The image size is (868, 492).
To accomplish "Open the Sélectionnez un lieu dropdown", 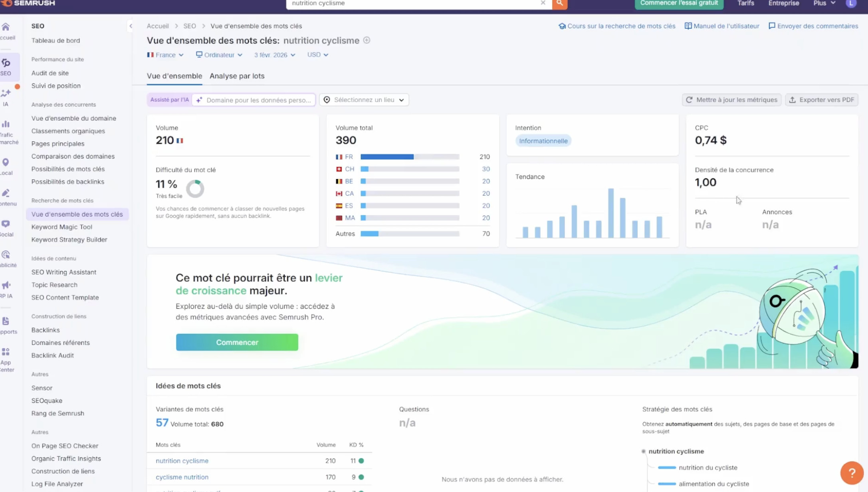I will (364, 100).
